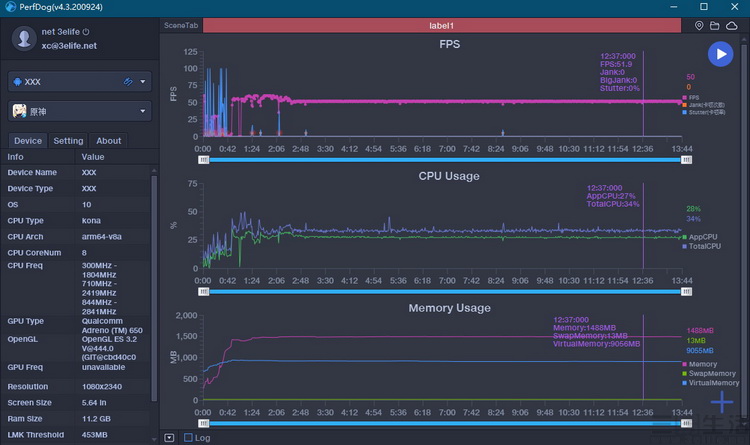The image size is (750, 445).
Task: Click the SceneTab label
Action: point(181,25)
